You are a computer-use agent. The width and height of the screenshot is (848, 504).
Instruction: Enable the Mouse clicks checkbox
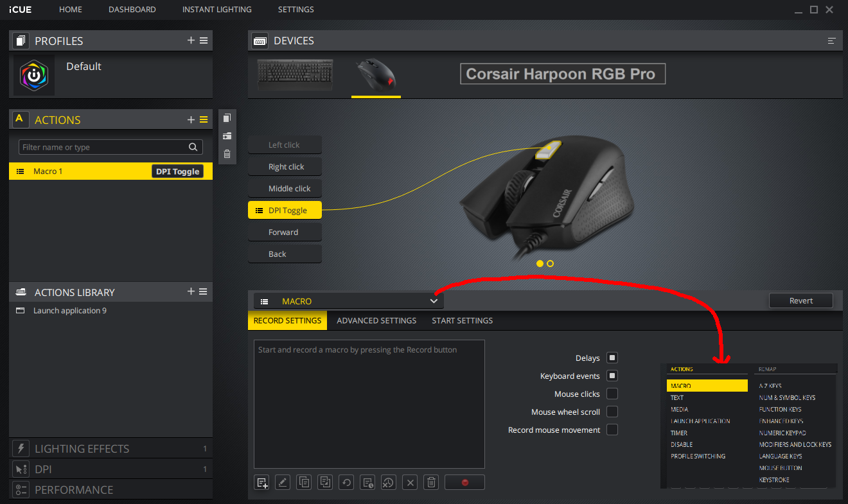point(612,394)
